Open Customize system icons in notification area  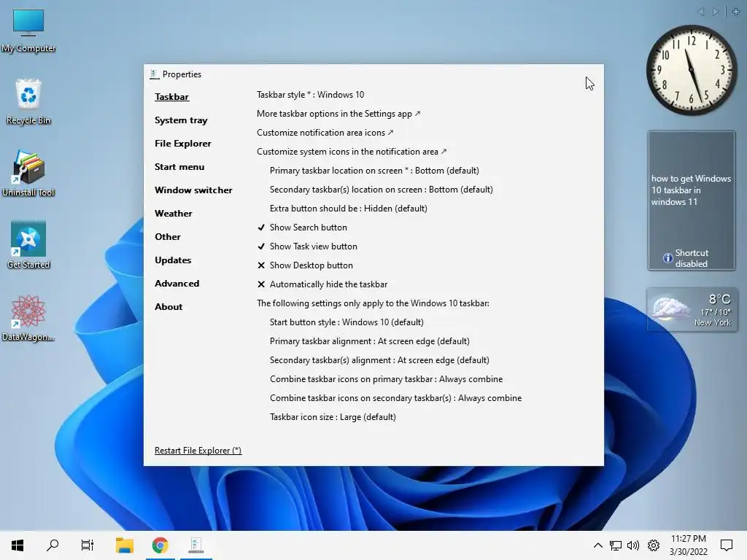point(352,152)
